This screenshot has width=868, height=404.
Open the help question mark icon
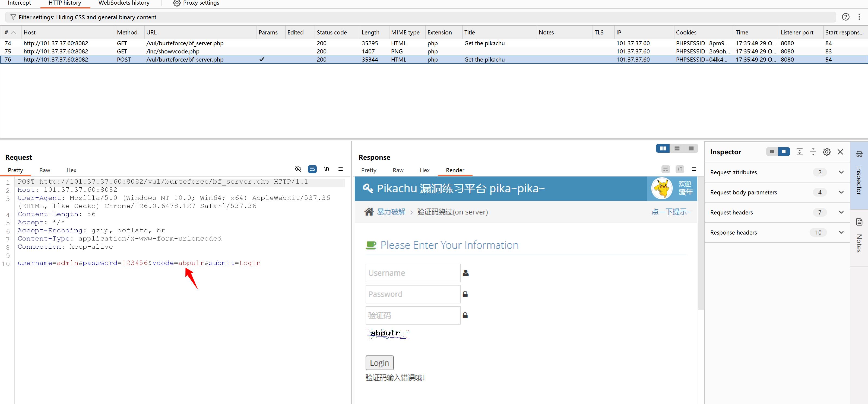point(845,17)
